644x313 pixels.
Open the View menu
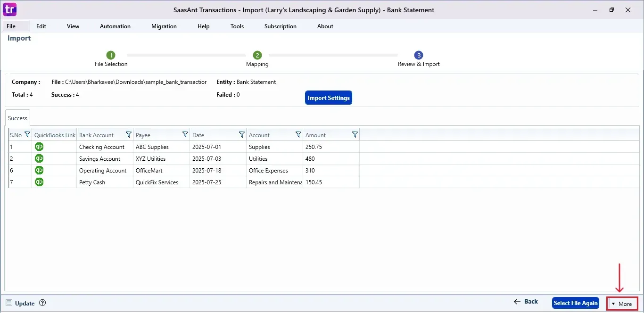pos(73,26)
